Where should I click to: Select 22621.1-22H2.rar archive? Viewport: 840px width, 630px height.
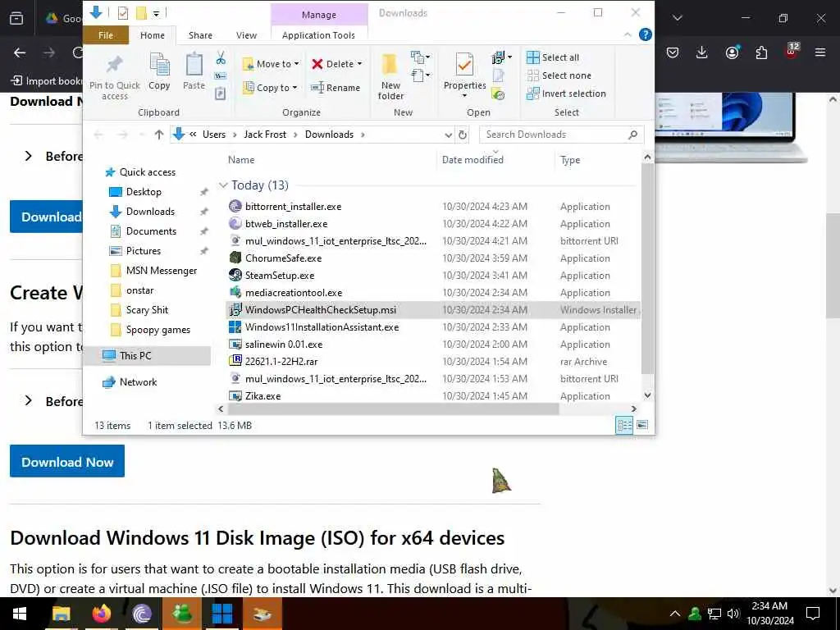[x=281, y=361]
